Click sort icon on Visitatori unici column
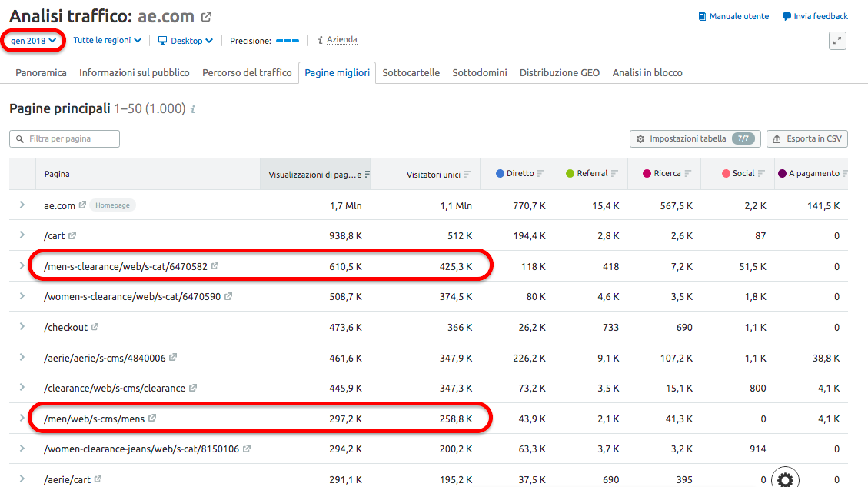 467,175
